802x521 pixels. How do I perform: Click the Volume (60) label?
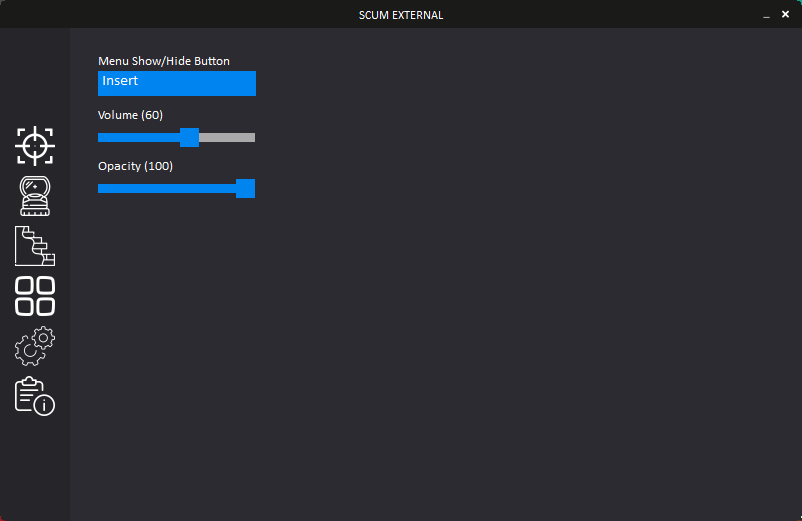(130, 115)
